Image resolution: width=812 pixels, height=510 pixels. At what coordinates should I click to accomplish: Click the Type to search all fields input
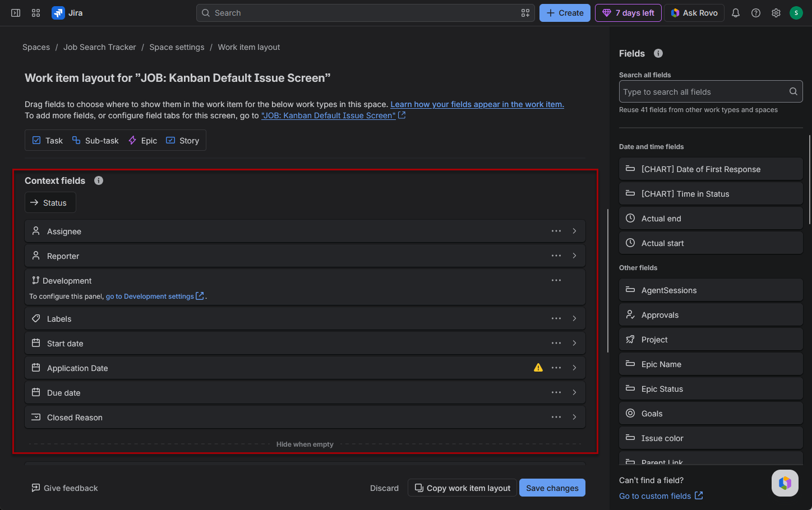tap(710, 91)
